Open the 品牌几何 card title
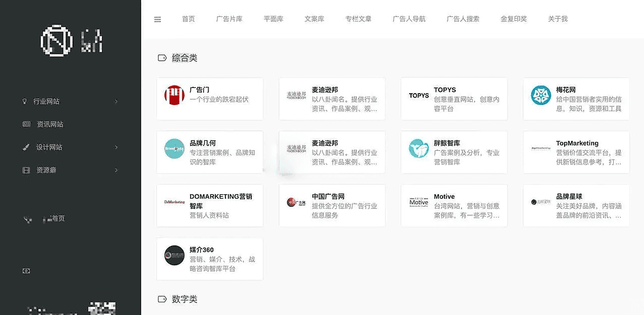The width and height of the screenshot is (644, 315). pyautogui.click(x=203, y=143)
